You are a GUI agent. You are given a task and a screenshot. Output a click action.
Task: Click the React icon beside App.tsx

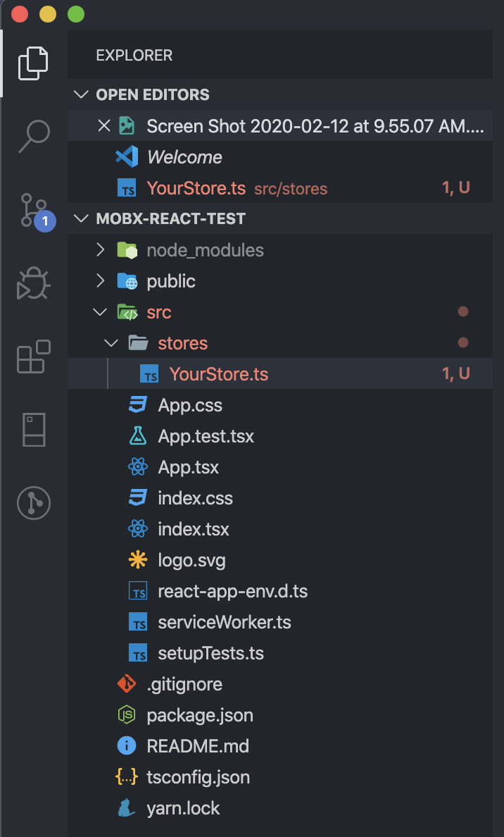click(x=138, y=467)
